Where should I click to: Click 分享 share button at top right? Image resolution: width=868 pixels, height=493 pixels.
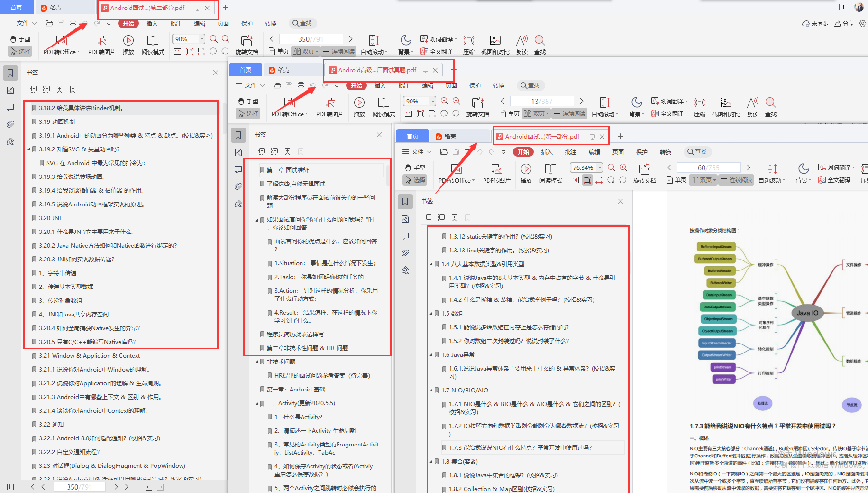(x=844, y=23)
